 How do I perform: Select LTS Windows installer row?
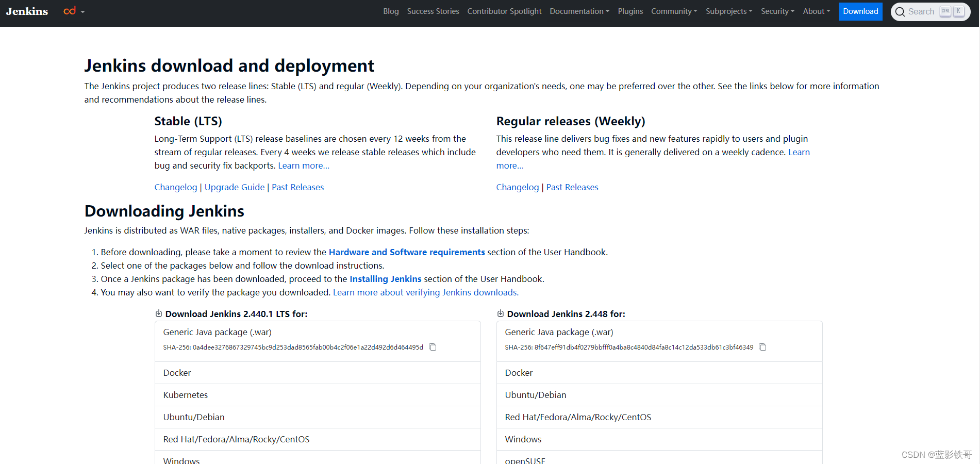click(x=318, y=458)
